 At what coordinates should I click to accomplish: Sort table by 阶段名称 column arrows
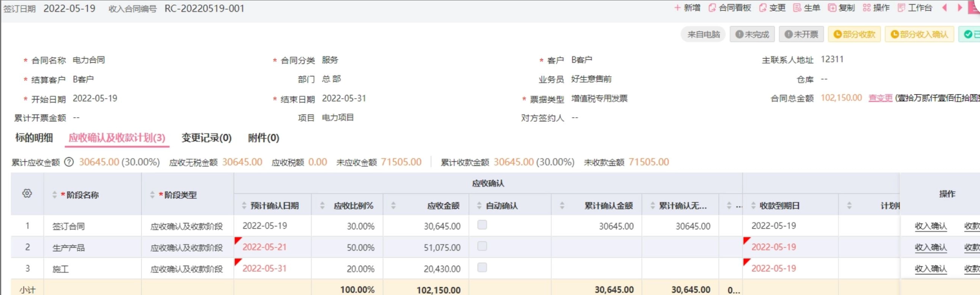54,195
